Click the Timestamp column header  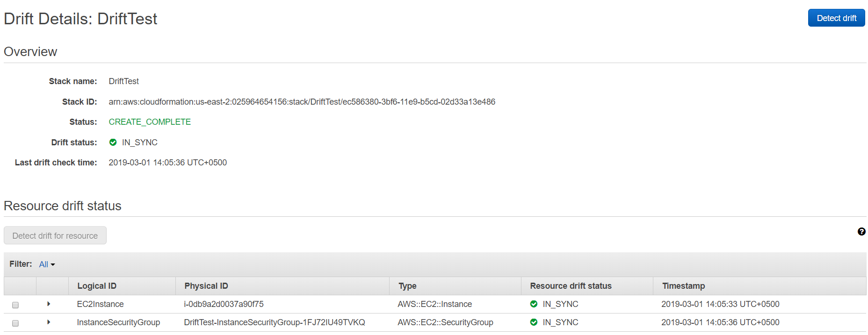683,286
